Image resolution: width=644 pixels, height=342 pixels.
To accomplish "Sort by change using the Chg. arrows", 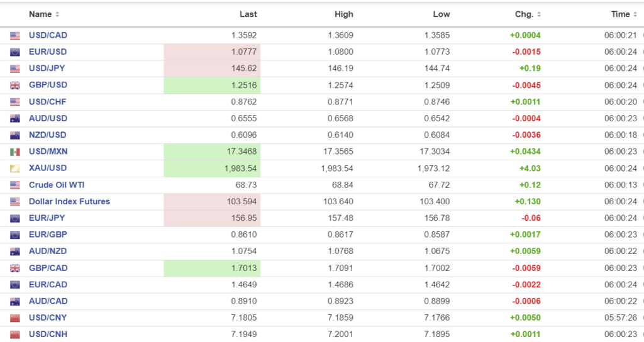I will (539, 14).
